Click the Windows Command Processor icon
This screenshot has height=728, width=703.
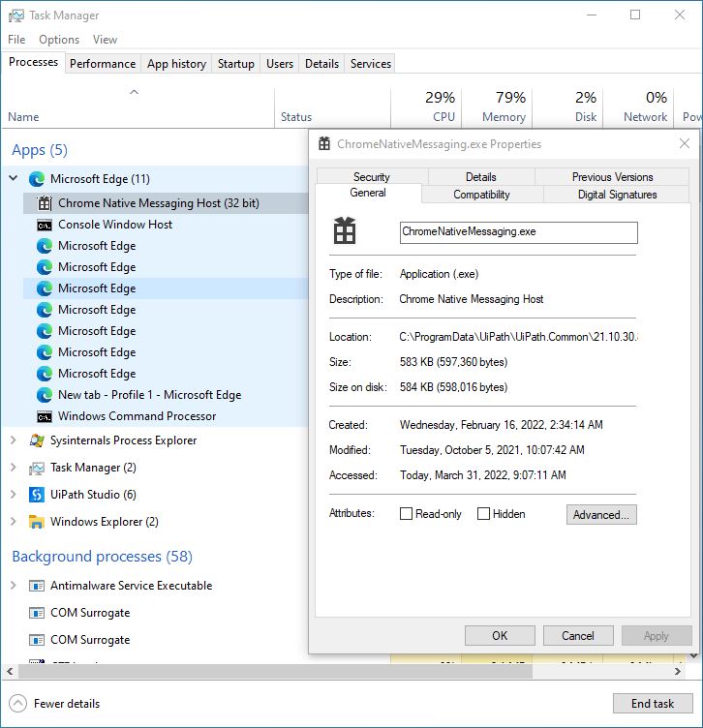point(45,416)
